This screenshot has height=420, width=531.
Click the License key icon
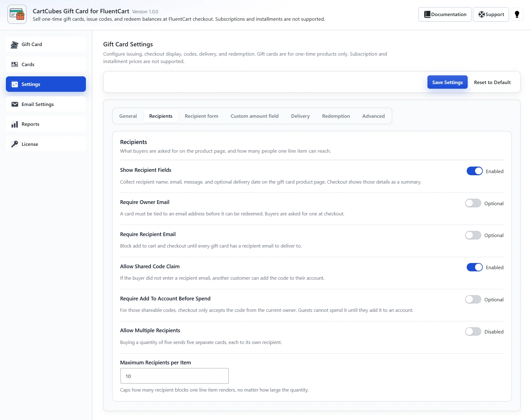click(15, 144)
